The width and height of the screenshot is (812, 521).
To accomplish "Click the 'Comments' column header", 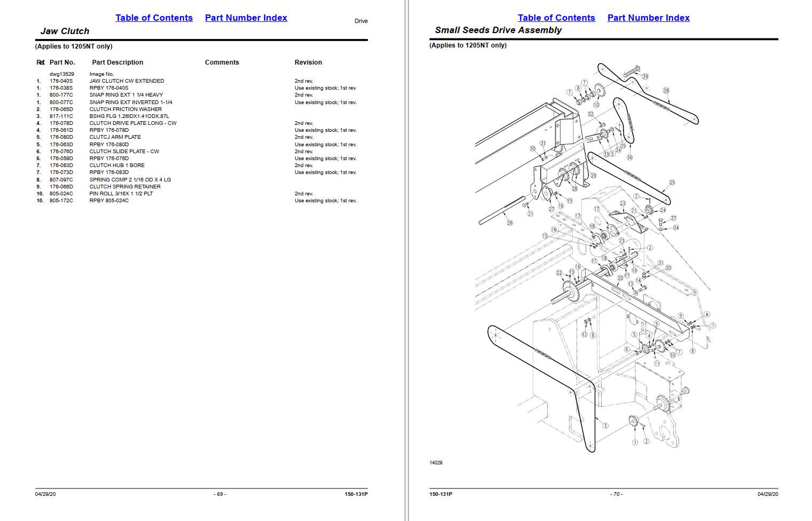I will (222, 62).
